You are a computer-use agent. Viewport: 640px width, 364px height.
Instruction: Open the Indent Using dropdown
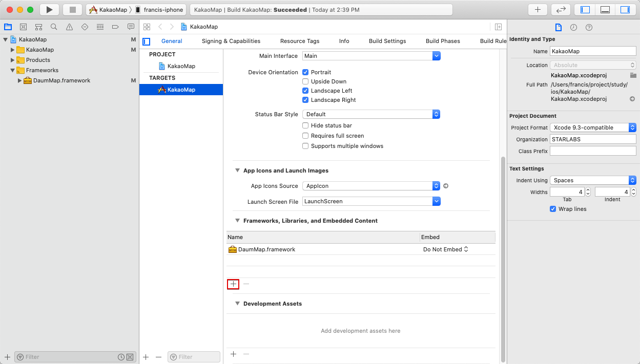pos(593,180)
